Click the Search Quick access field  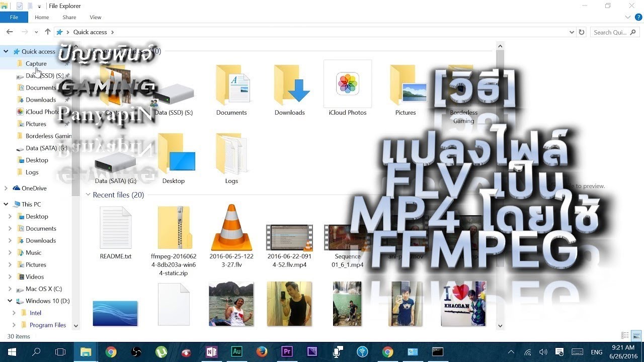pos(615,32)
